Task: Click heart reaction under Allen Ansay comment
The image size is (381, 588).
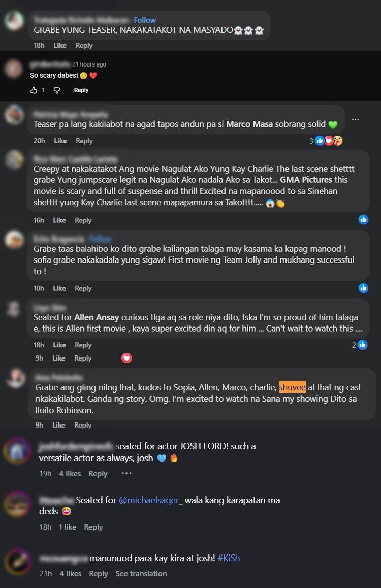Action: (x=126, y=358)
